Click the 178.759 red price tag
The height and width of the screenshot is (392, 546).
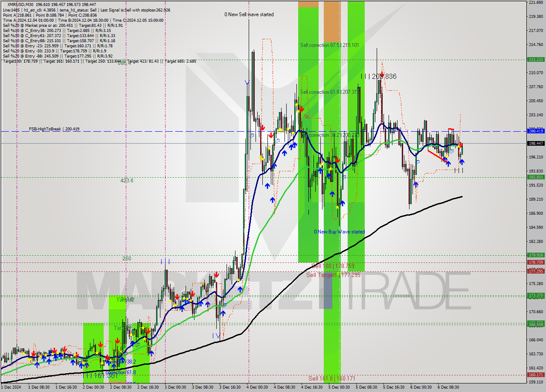pos(536,262)
